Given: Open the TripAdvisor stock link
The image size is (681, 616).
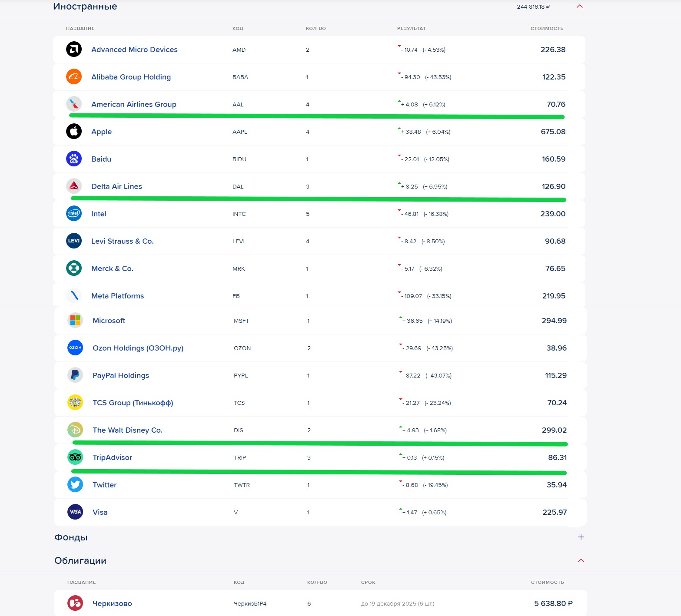Looking at the screenshot, I should 112,457.
